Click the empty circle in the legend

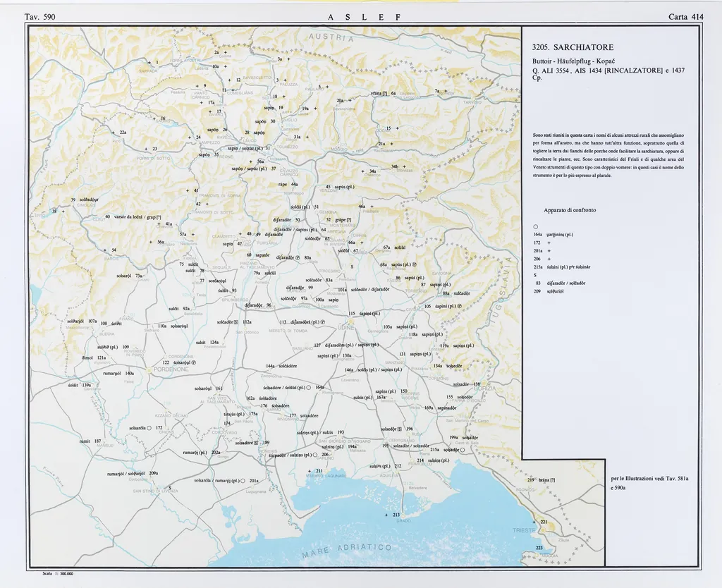[x=536, y=226]
